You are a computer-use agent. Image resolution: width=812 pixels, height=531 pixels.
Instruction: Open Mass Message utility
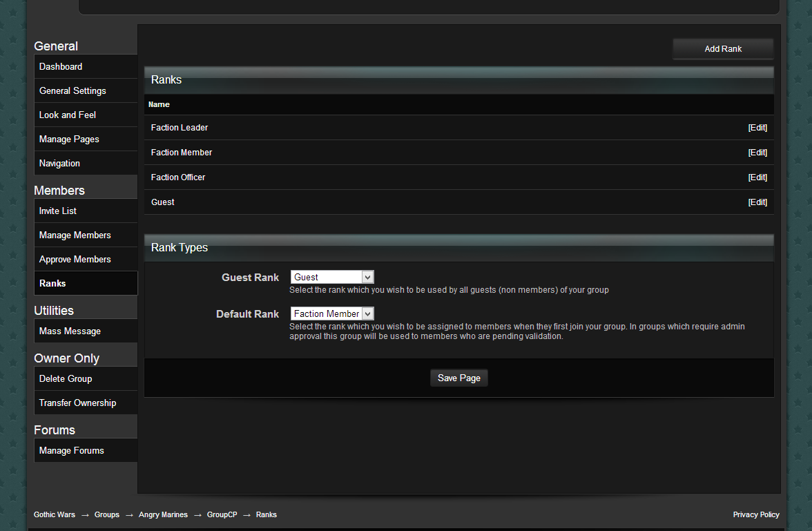[x=86, y=331]
